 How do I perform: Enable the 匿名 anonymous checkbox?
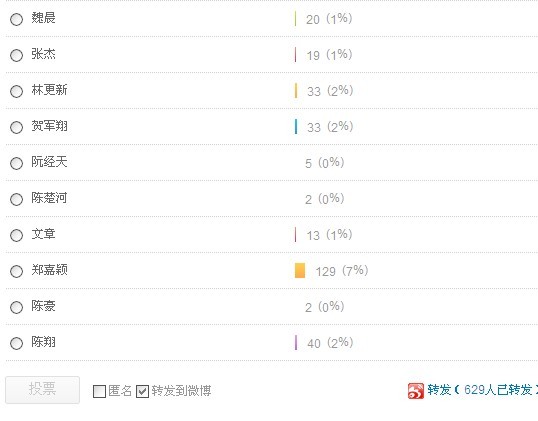point(100,391)
